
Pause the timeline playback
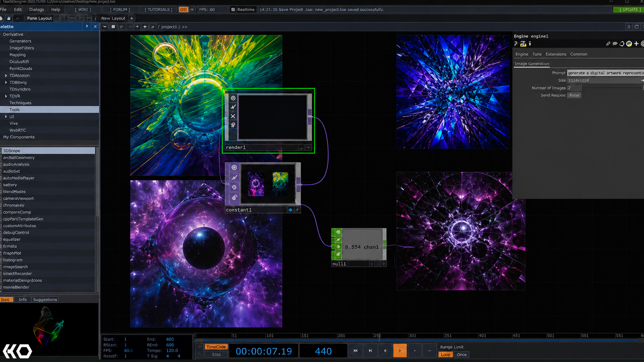point(385,351)
